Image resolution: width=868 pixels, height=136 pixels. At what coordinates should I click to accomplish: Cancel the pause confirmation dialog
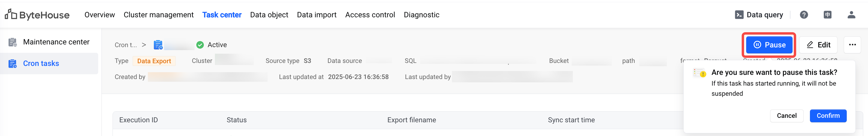(x=787, y=115)
